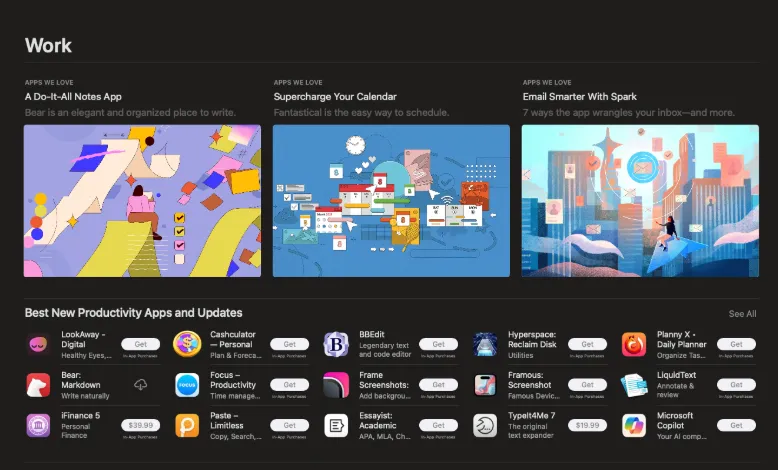
Task: Open 'Supercharge Your Calendar' story title
Action: [x=335, y=97]
